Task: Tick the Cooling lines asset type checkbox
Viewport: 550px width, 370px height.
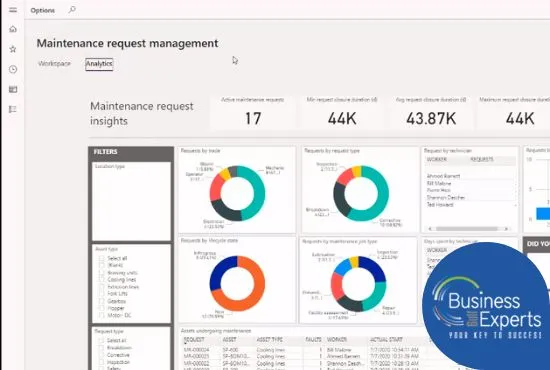Action: (102, 280)
